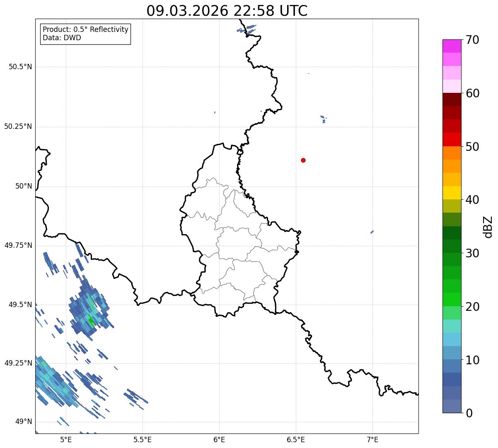This screenshot has width=498, height=448.
Task: Click the 6°E longitude label
Action: (x=219, y=439)
